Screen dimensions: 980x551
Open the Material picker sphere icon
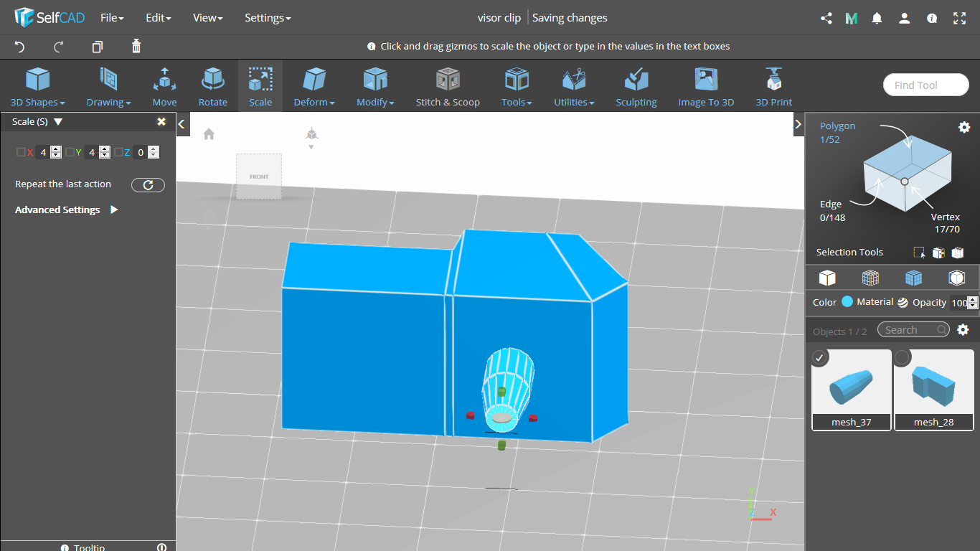(x=903, y=302)
